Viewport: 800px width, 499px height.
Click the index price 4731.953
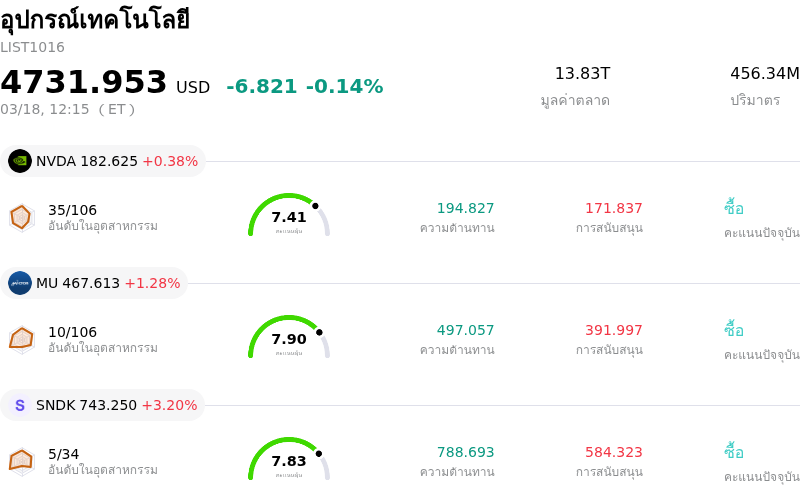pos(84,83)
